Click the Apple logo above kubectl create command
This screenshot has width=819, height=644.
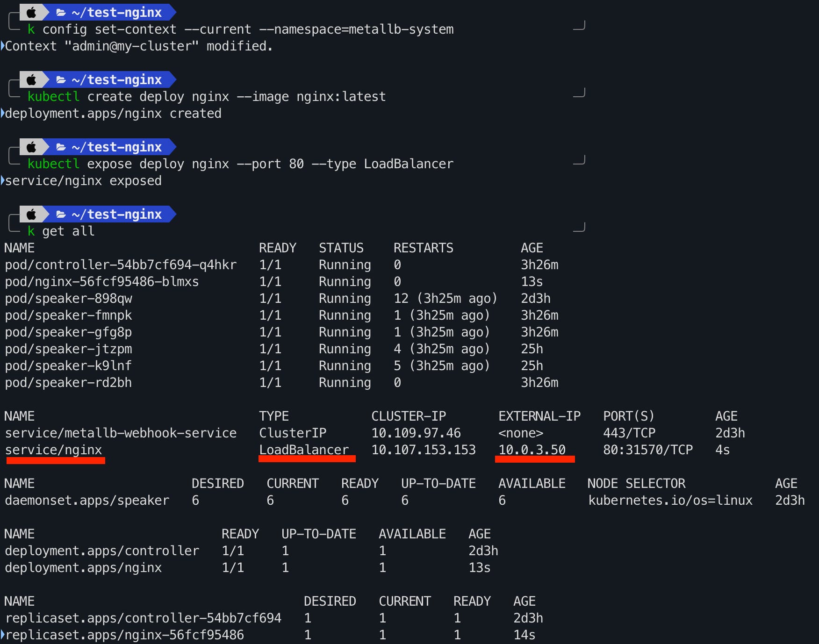[31, 79]
